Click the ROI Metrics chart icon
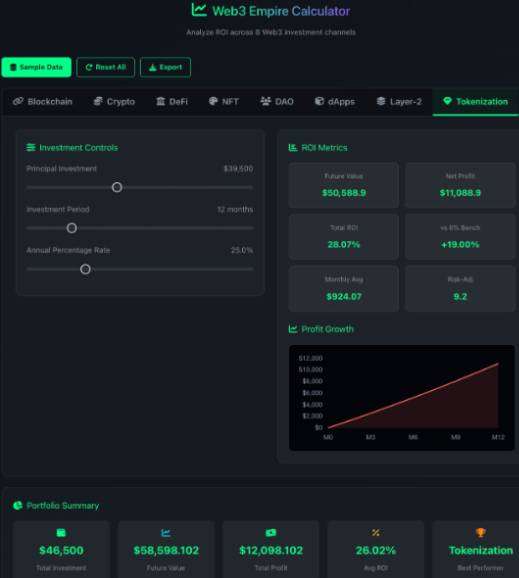The width and height of the screenshot is (519, 578). click(x=293, y=147)
